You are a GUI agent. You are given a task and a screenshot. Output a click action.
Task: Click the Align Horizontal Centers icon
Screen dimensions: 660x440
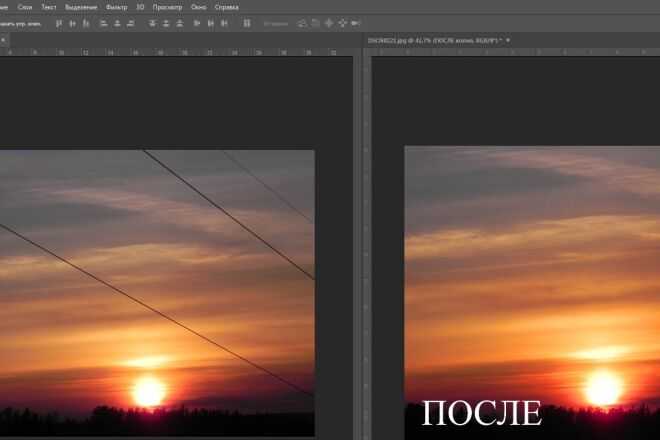click(x=117, y=24)
